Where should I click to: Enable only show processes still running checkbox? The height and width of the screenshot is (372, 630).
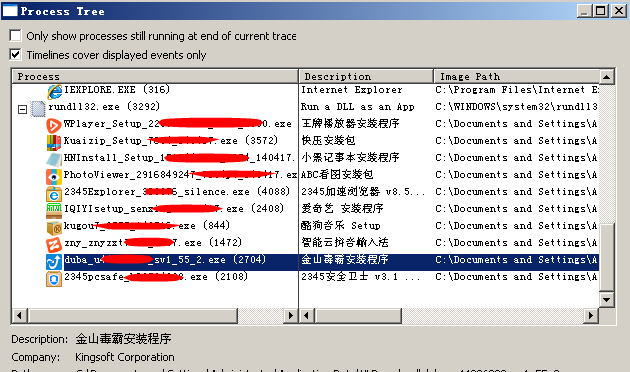click(x=15, y=36)
